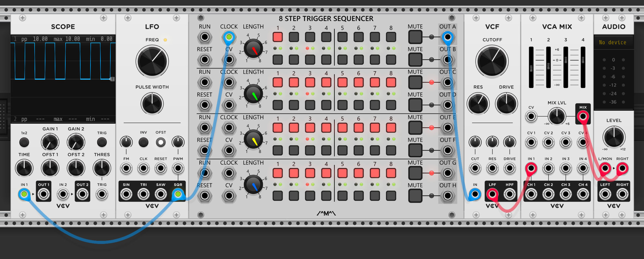Mute sequencer OUT H

pos(415,196)
